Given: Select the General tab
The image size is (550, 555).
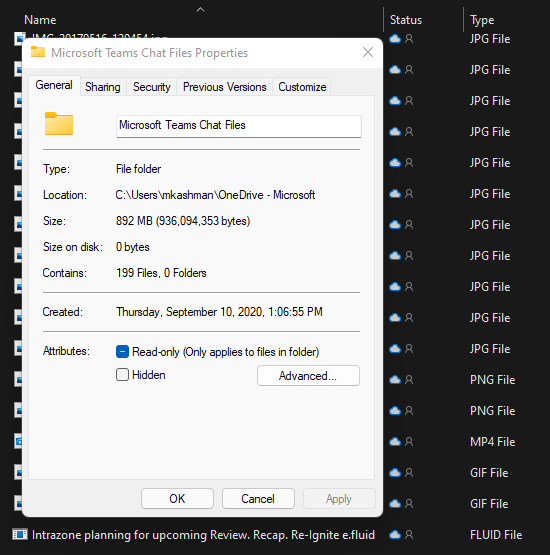Looking at the screenshot, I should tap(54, 85).
